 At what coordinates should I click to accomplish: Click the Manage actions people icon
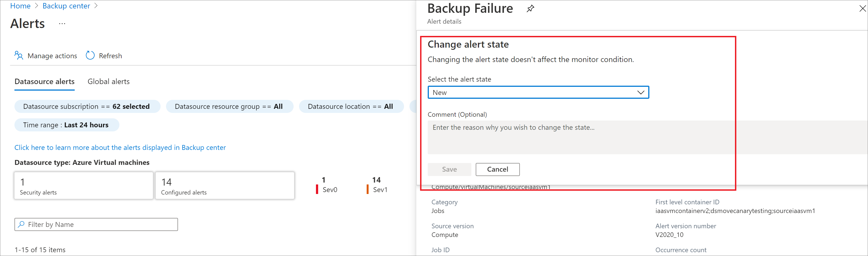pos(19,55)
